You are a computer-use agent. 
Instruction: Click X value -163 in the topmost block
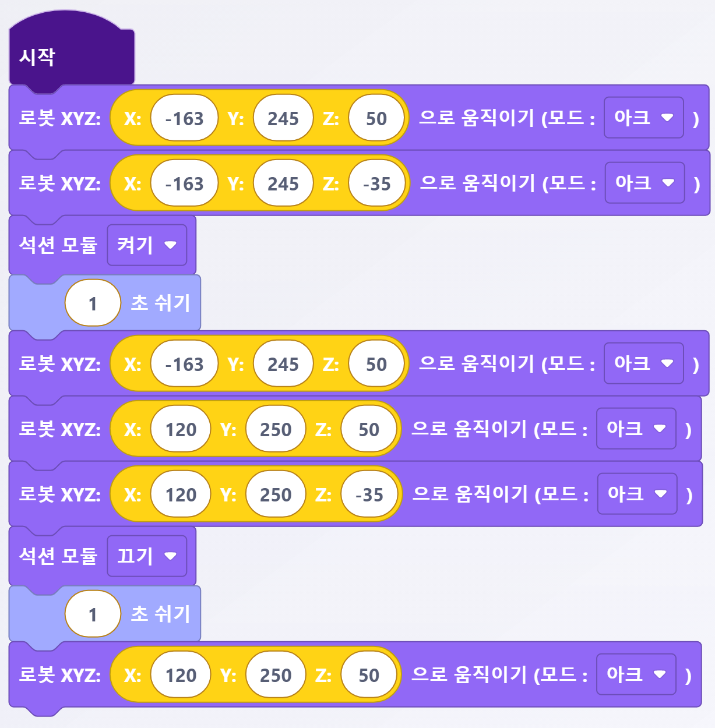[184, 118]
